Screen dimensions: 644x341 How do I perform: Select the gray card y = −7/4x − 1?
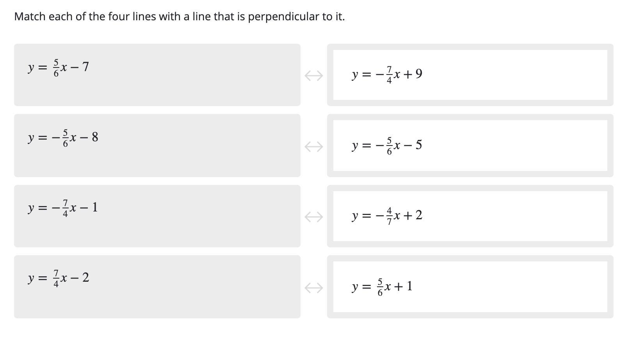pyautogui.click(x=157, y=216)
